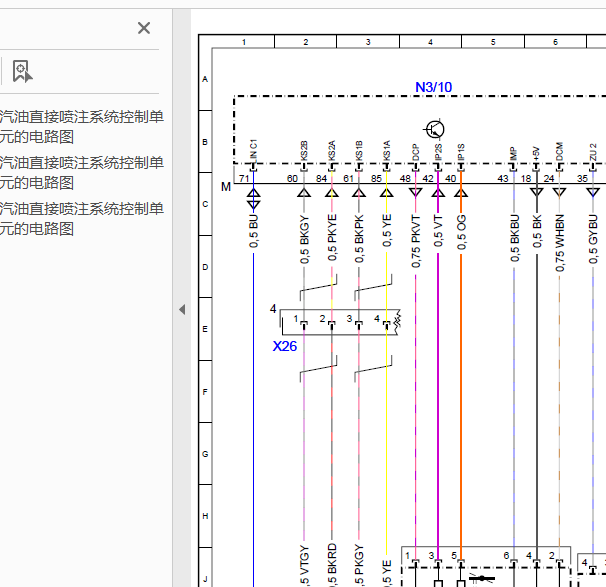Open the third 汽油直接喷注系统控制单元的电路图 bookmark
This screenshot has width=606, height=587.
click(82, 219)
